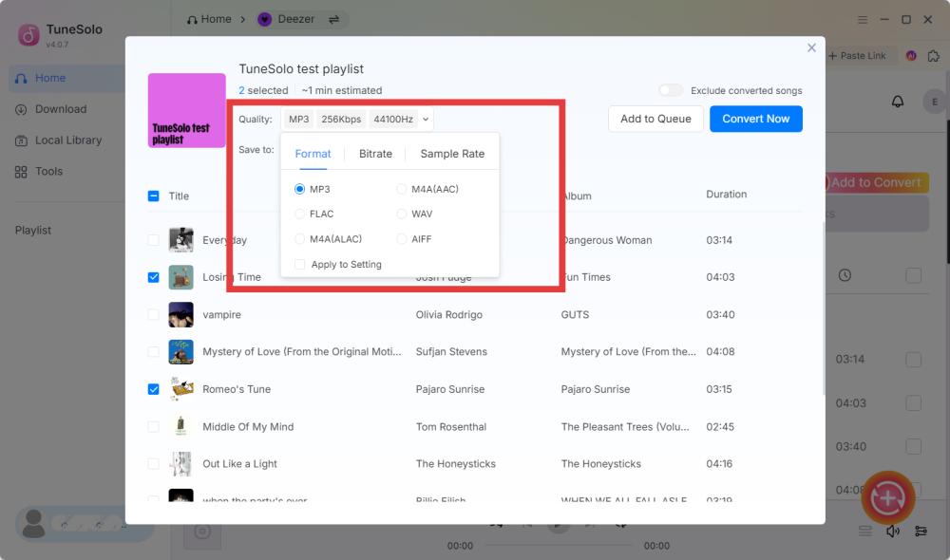Click the clock duration icon in background list
The height and width of the screenshot is (560, 950).
[845, 275]
